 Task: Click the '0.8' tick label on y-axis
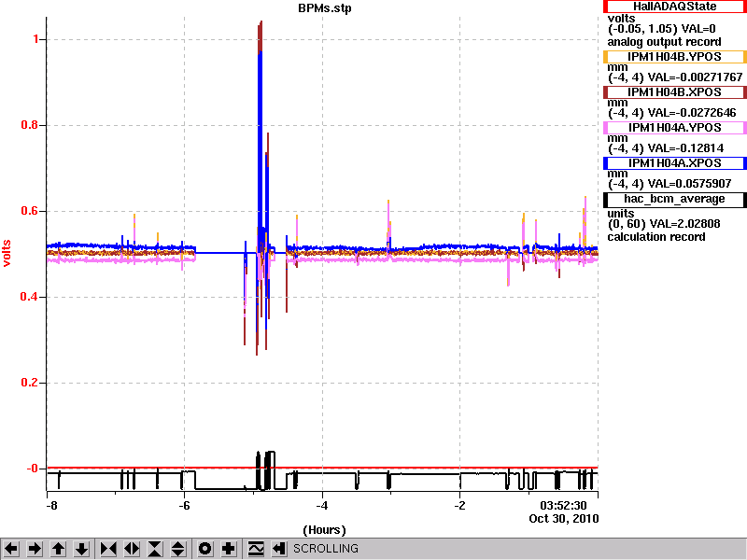(30, 125)
